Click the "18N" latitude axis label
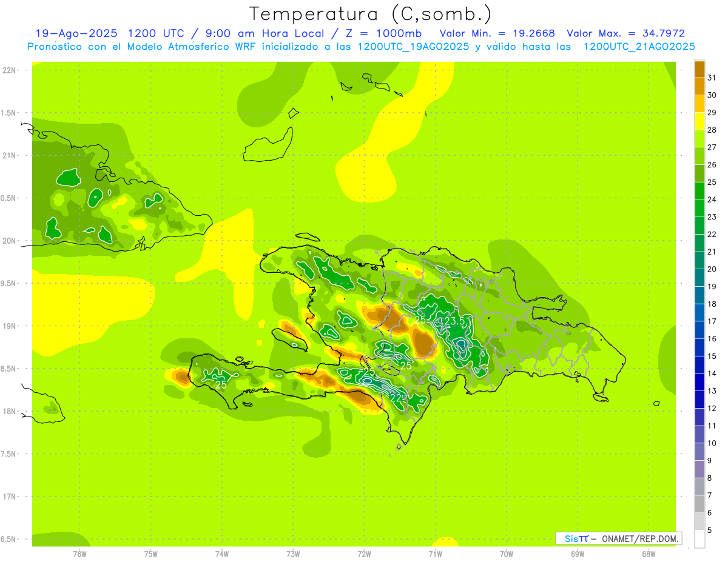728x562 pixels. pyautogui.click(x=10, y=411)
